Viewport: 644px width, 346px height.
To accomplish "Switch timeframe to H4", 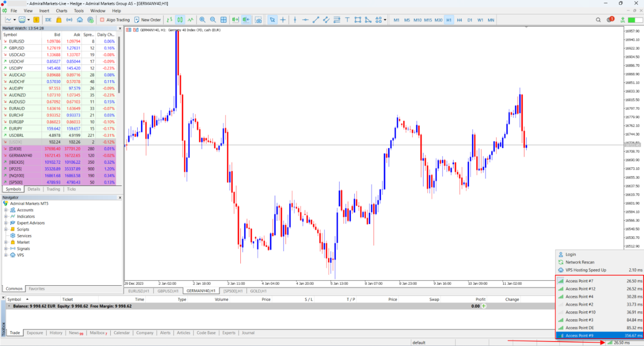I will [459, 20].
